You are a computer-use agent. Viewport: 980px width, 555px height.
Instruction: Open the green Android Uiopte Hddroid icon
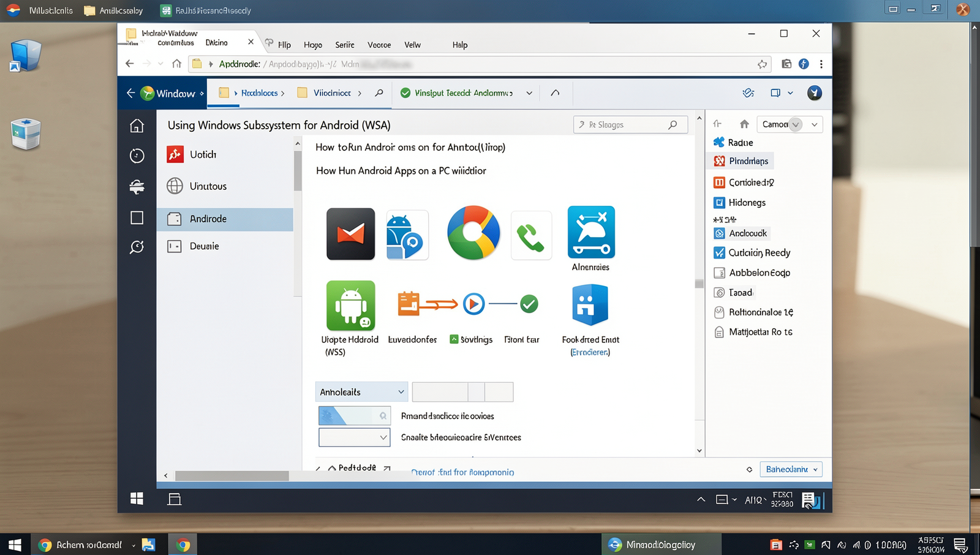pyautogui.click(x=350, y=305)
